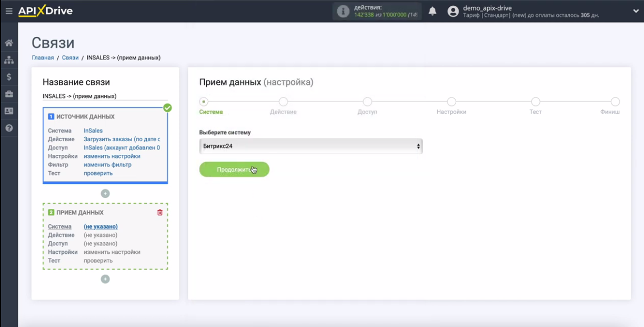Viewport: 644px width, 327px height.
Task: Select the Доступ wizard step
Action: click(x=367, y=102)
